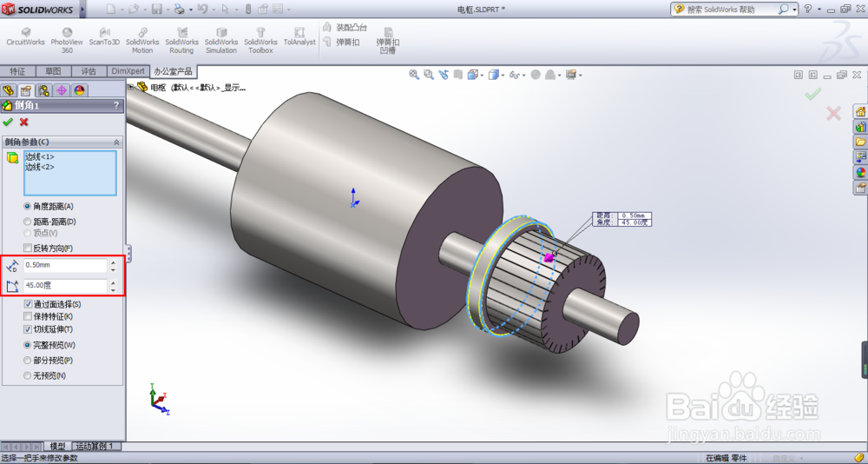The image size is (868, 464).
Task: Start SolidWorks Motion
Action: tap(142, 41)
